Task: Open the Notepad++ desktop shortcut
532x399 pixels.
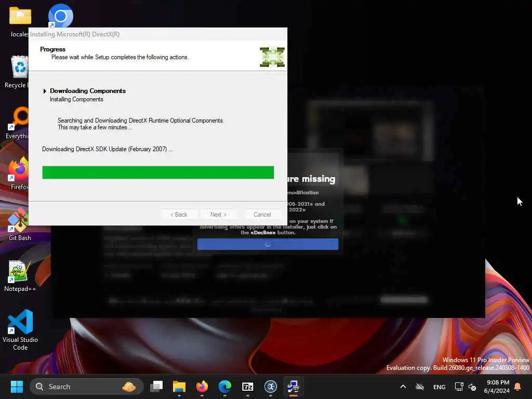Action: (20, 275)
